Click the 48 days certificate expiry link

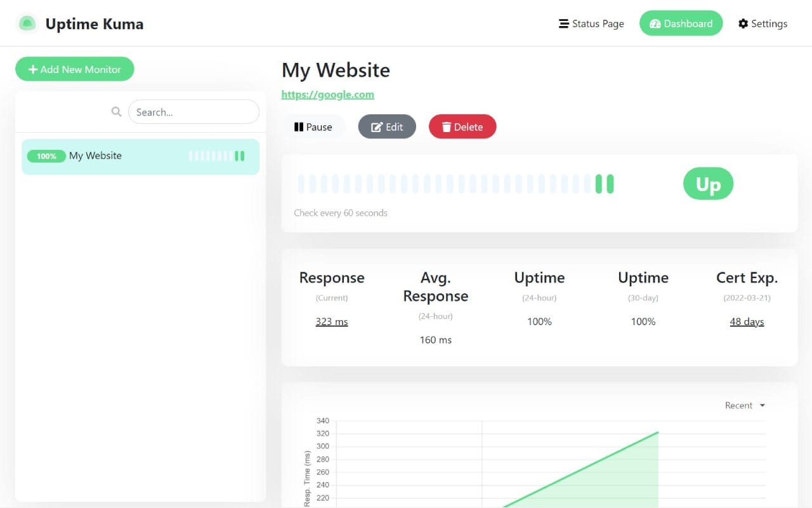(747, 321)
